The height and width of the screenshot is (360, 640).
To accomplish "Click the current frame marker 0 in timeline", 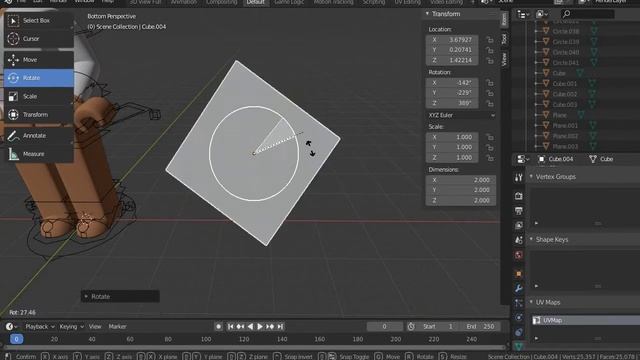I will 16,339.
